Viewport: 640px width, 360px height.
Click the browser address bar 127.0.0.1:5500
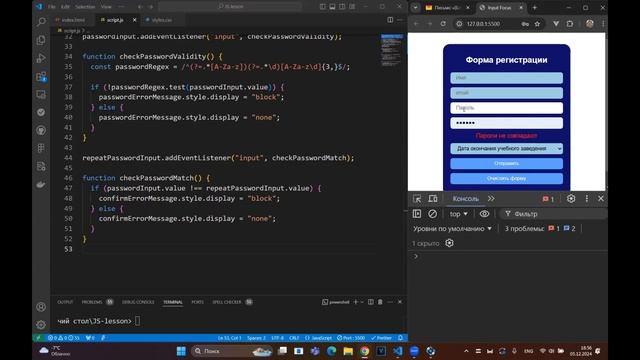tap(483, 24)
